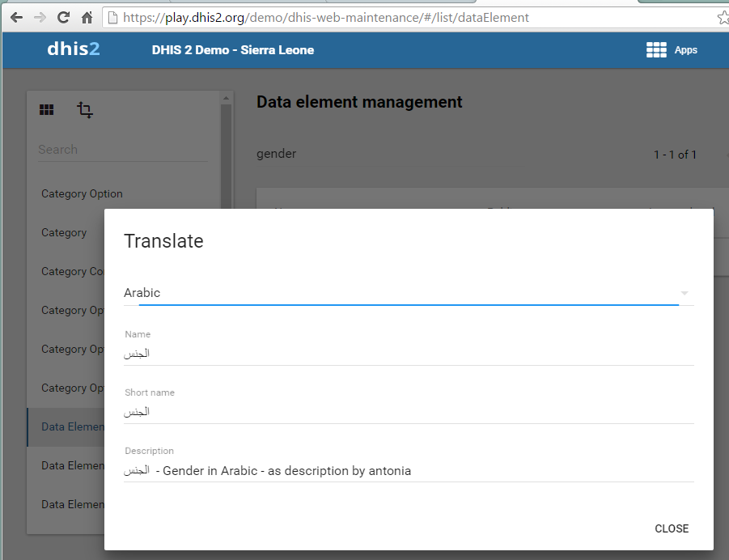
Task: Click the browser forward arrow
Action: (x=40, y=17)
